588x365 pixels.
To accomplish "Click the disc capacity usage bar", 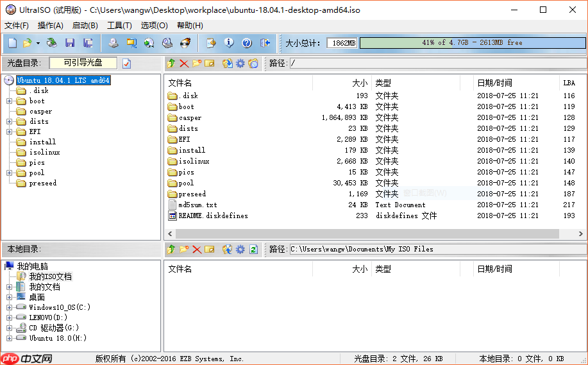I will [x=472, y=43].
